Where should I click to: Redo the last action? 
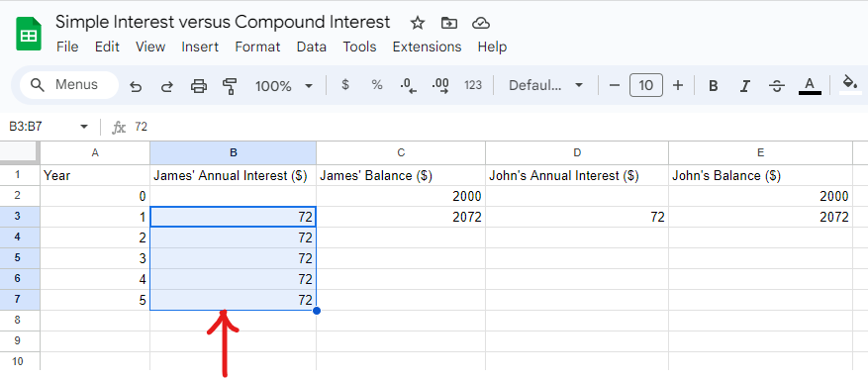(166, 86)
